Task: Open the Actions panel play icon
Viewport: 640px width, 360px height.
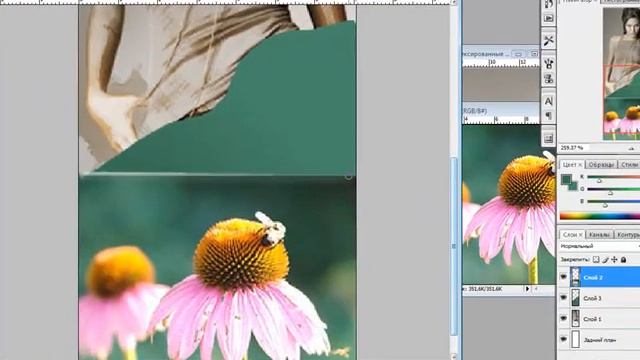Action: [549, 18]
